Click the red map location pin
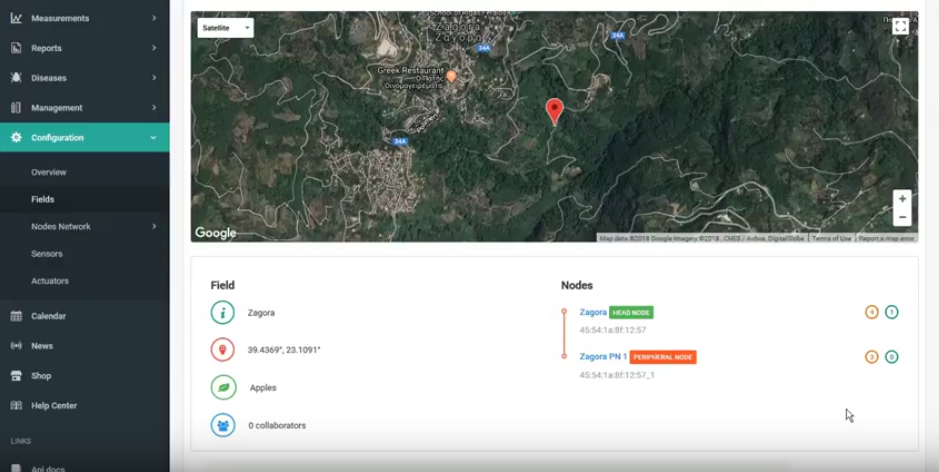Screen dimensions: 939x472 554,109
